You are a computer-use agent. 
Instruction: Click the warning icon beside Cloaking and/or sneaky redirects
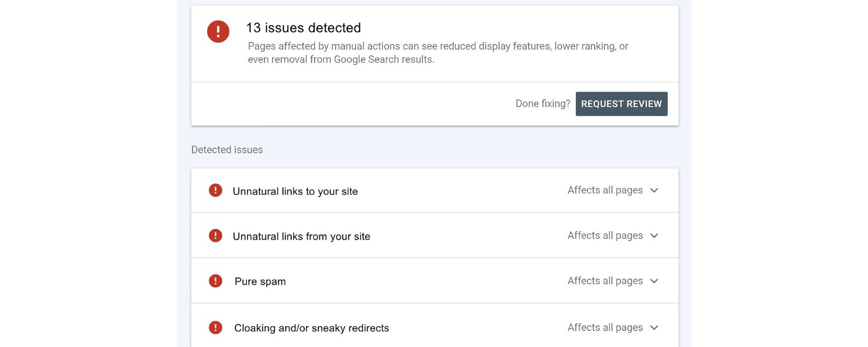point(215,327)
